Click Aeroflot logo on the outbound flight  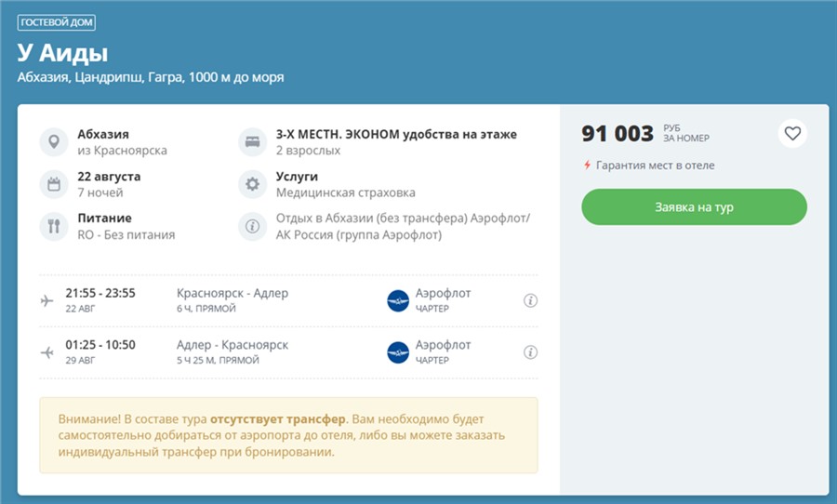[x=398, y=300]
